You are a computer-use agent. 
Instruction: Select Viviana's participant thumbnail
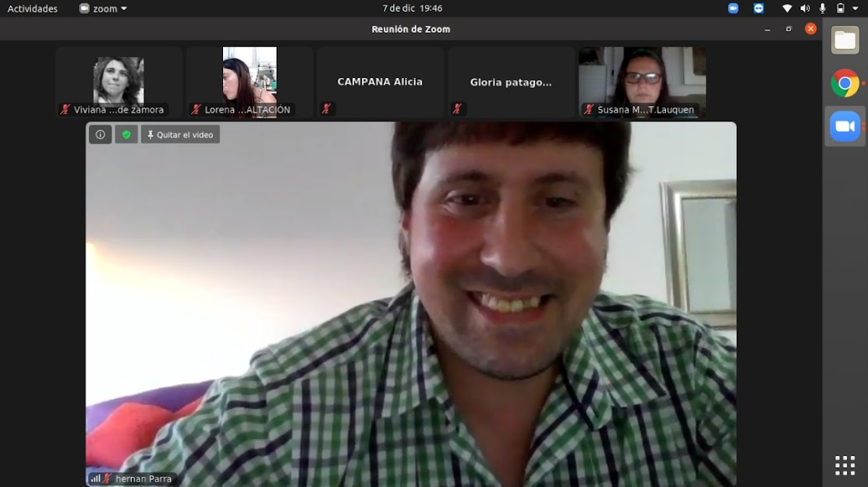tap(119, 82)
